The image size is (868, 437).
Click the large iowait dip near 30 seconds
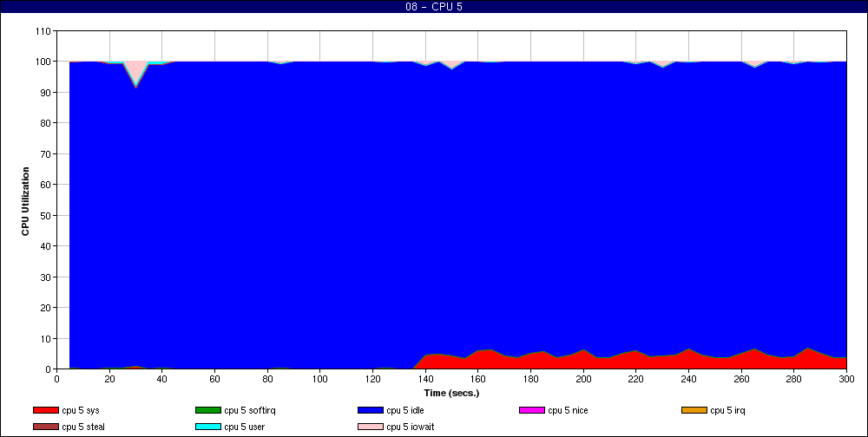135,71
